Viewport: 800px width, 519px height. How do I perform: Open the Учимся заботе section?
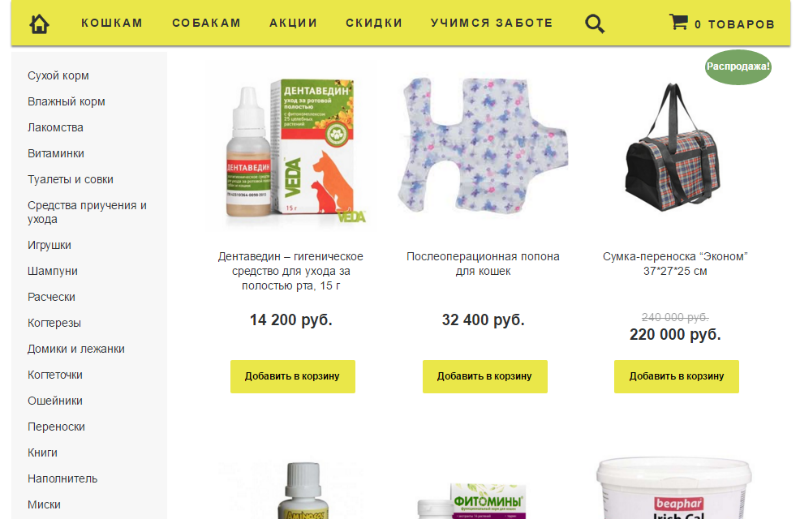[492, 23]
